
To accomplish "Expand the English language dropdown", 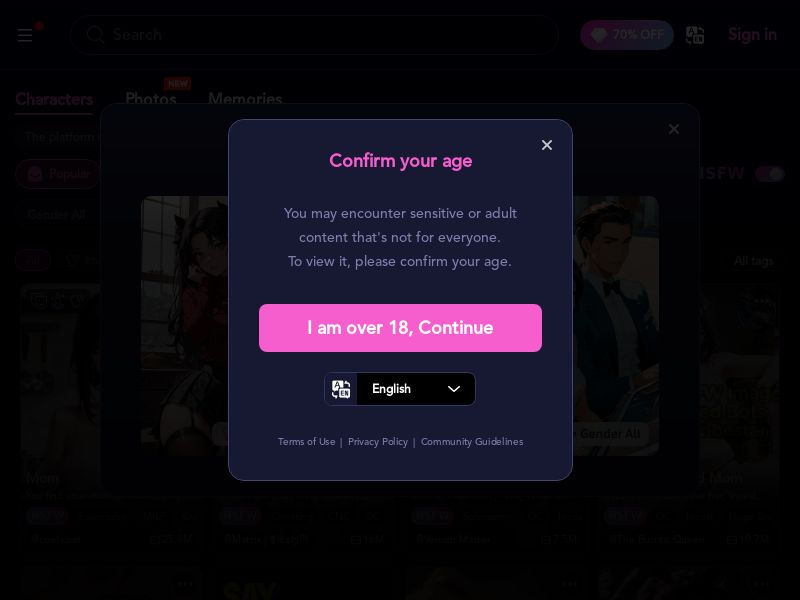I will [x=400, y=389].
